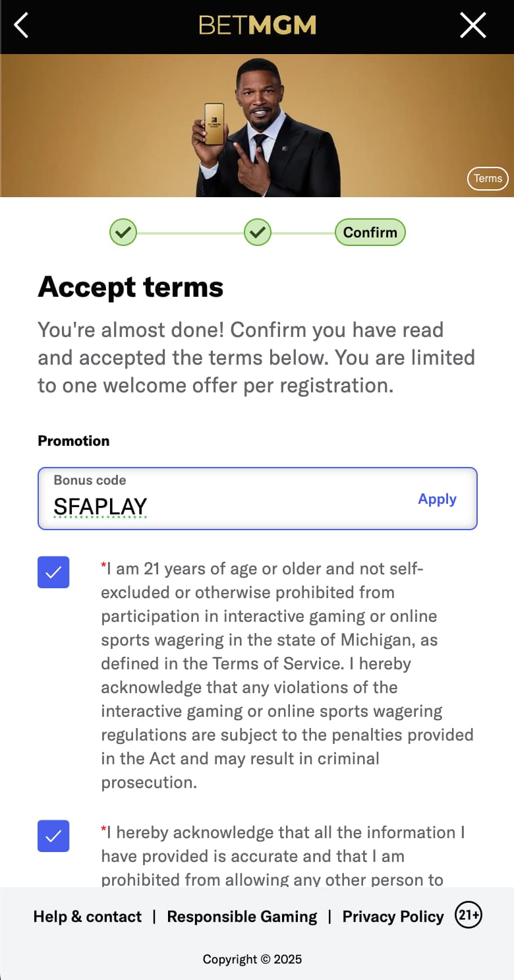514x980 pixels.
Task: Click the Promotion section label
Action: click(x=74, y=441)
